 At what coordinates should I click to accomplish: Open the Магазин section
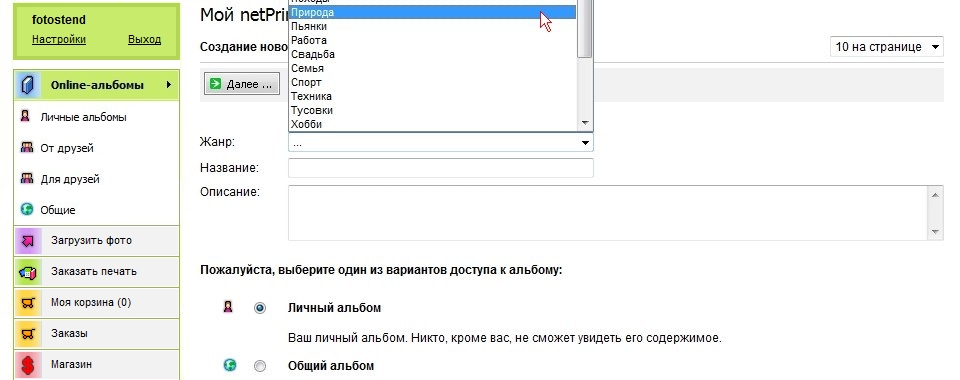(x=97, y=365)
